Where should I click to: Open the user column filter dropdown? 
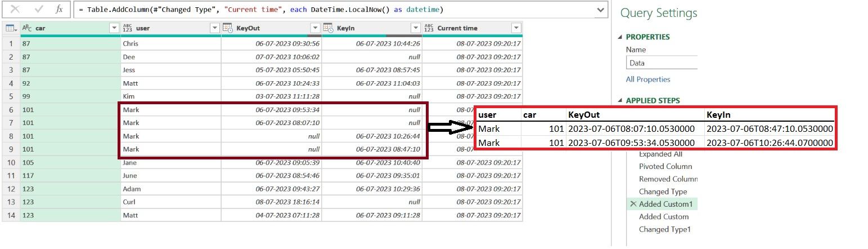click(214, 28)
